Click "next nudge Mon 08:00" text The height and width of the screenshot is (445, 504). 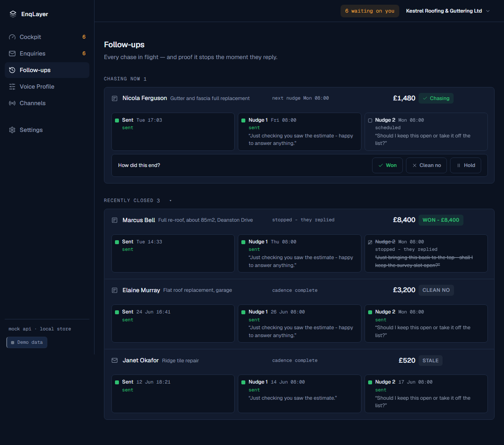[300, 98]
